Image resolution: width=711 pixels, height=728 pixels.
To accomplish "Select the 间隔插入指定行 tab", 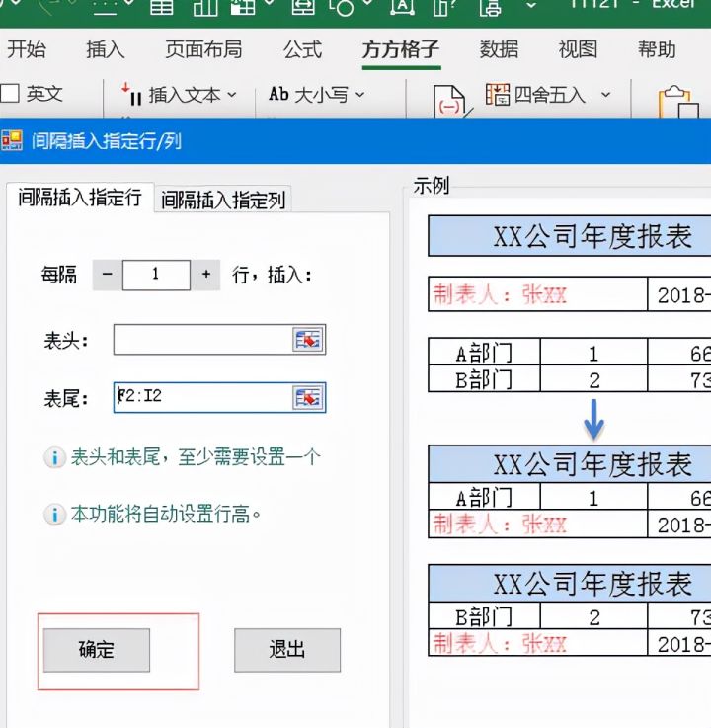I will (x=80, y=198).
